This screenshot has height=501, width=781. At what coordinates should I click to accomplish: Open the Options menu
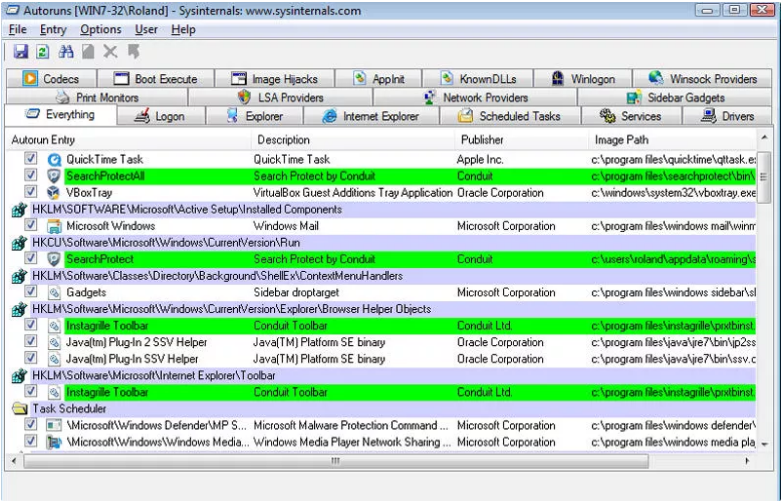coord(101,29)
